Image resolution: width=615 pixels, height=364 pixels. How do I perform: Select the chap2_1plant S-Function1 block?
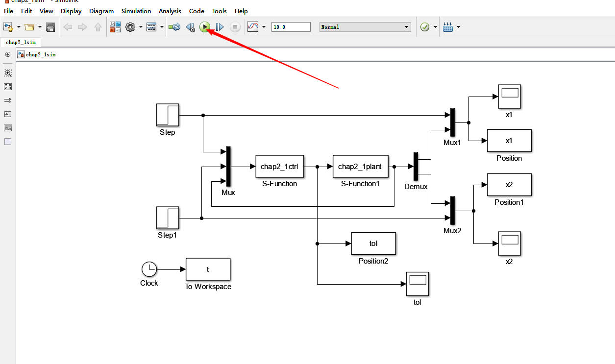coord(360,167)
